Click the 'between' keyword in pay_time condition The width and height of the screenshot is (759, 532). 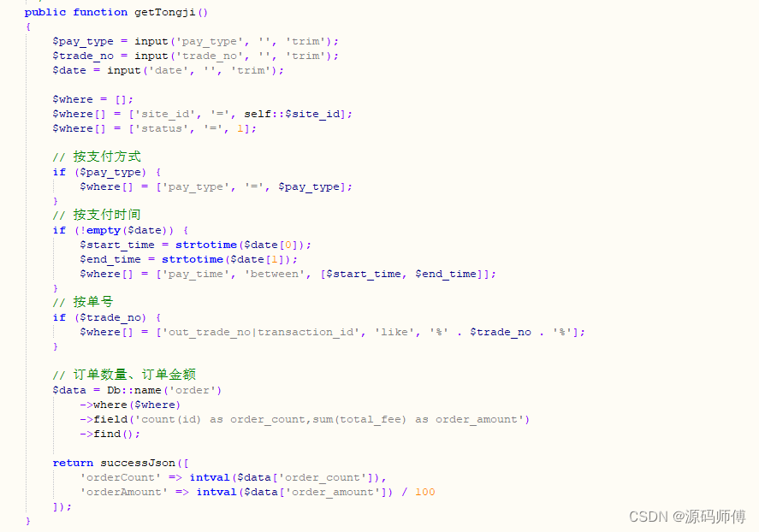(x=275, y=275)
